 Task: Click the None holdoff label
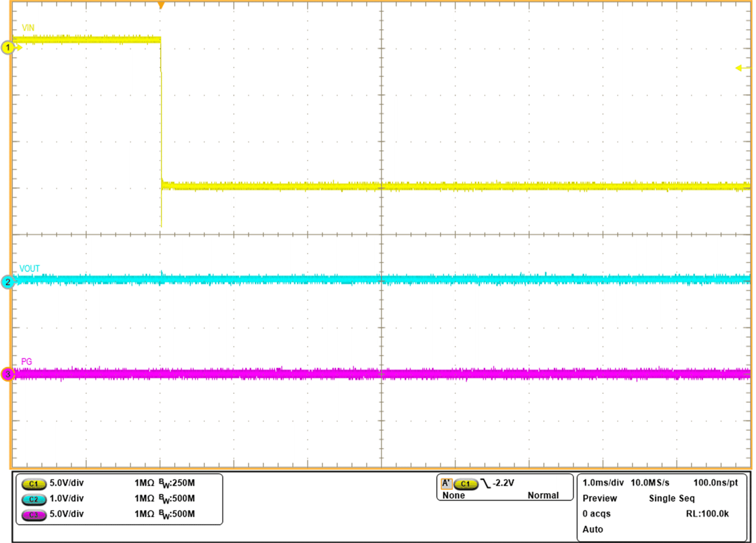point(453,496)
